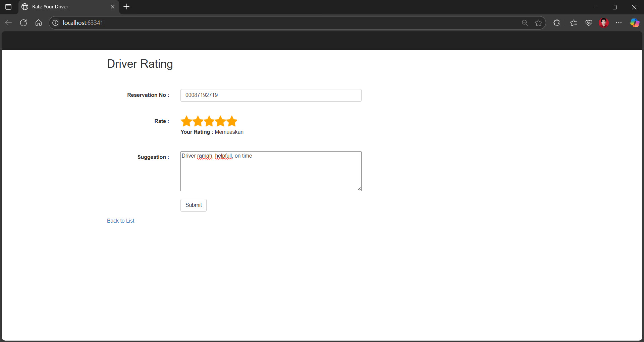Set rating to three stars
Viewport: 644px width, 342px height.
pyautogui.click(x=209, y=121)
